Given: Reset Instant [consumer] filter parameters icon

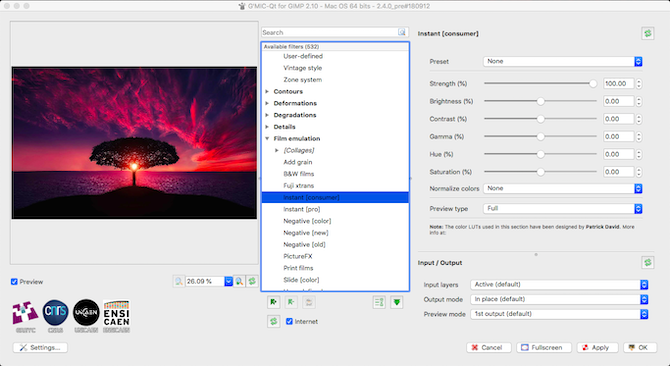Looking at the screenshot, I should point(647,33).
